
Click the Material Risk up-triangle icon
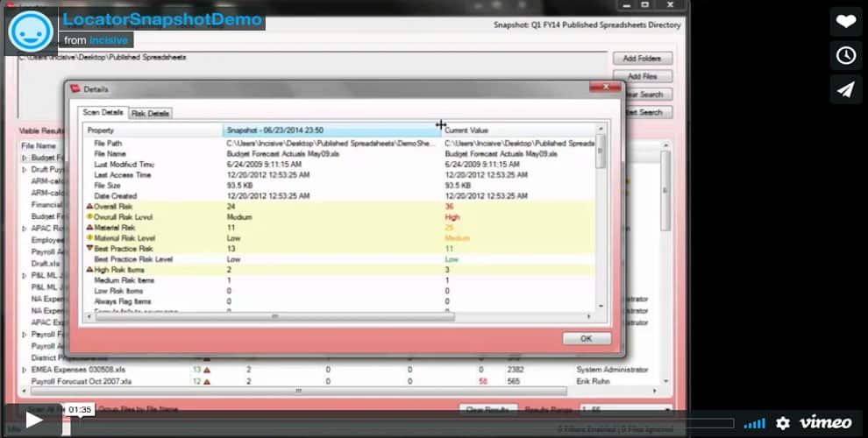(89, 227)
